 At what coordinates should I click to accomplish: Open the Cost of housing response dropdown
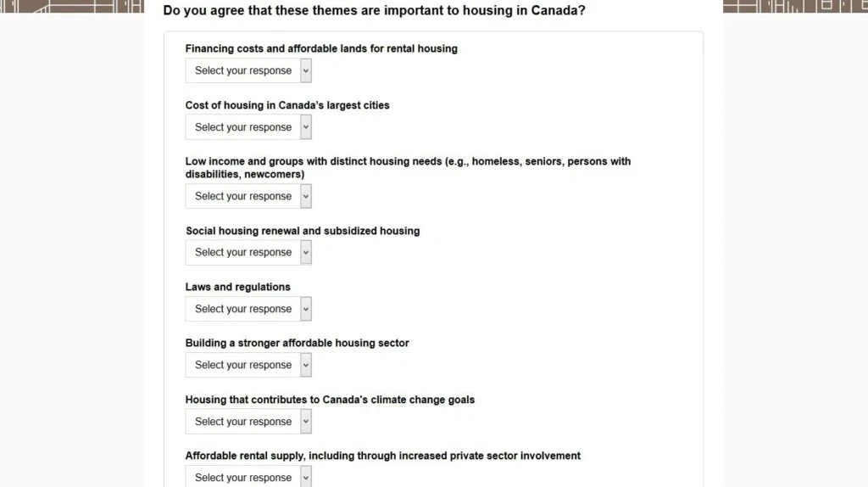(x=248, y=127)
